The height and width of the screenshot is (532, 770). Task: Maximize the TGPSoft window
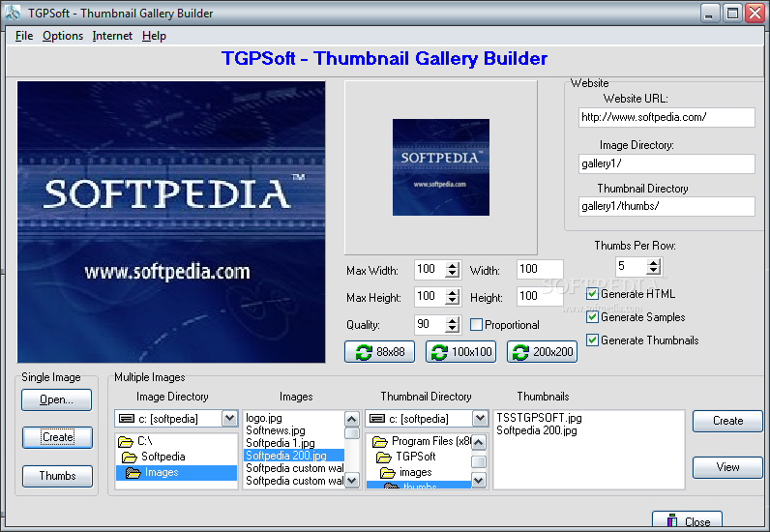[x=731, y=14]
